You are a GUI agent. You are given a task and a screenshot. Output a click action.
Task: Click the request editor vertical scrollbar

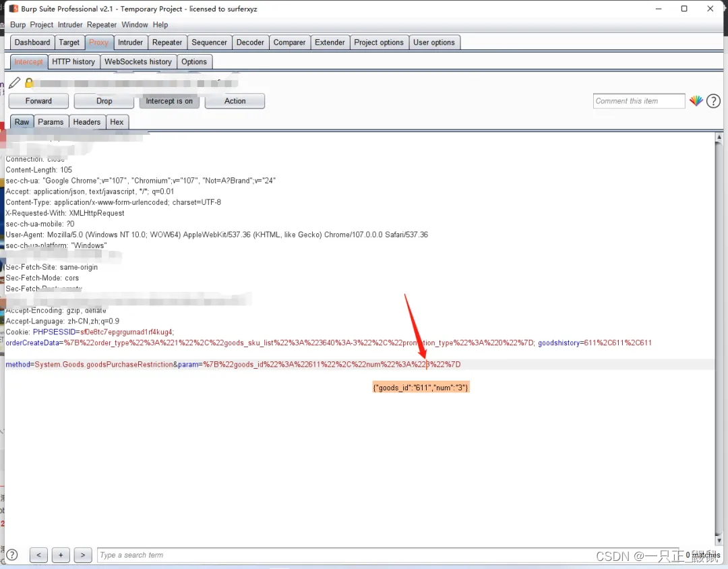coord(719,338)
